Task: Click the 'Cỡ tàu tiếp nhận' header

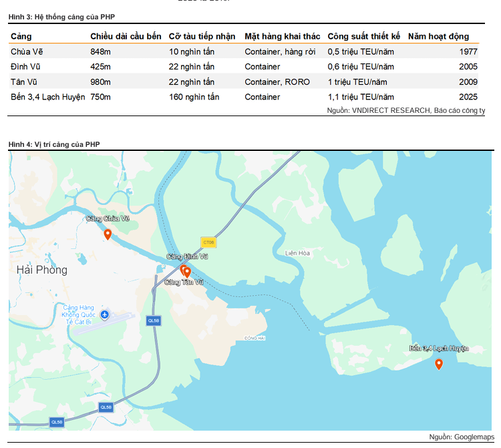Action: coord(202,37)
